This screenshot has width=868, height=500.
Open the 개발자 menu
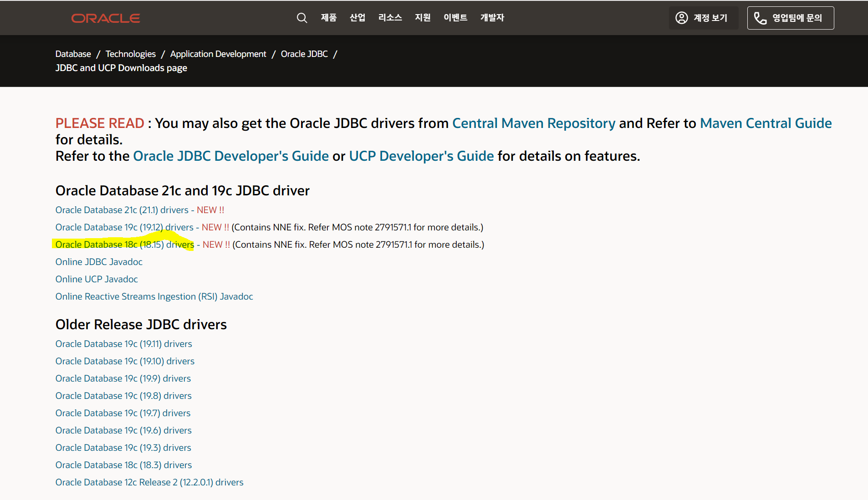[492, 17]
